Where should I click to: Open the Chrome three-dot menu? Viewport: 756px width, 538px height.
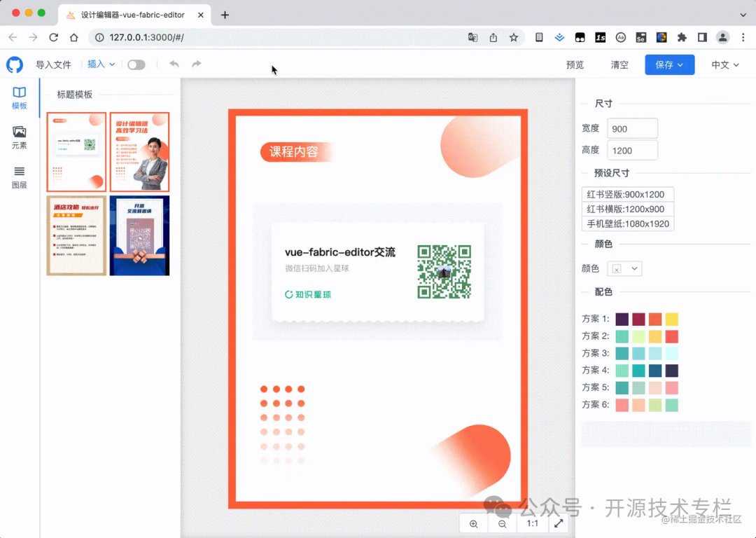[743, 37]
